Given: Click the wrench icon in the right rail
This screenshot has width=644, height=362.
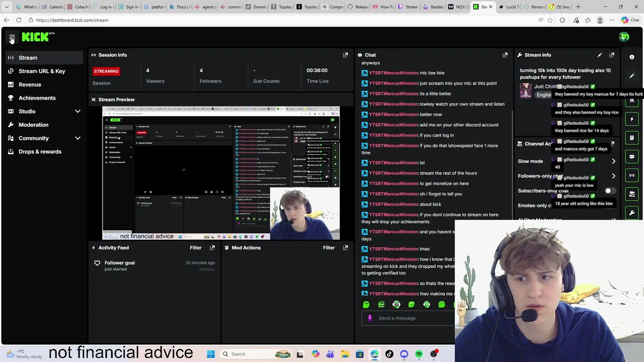Looking at the screenshot, I should tap(632, 213).
